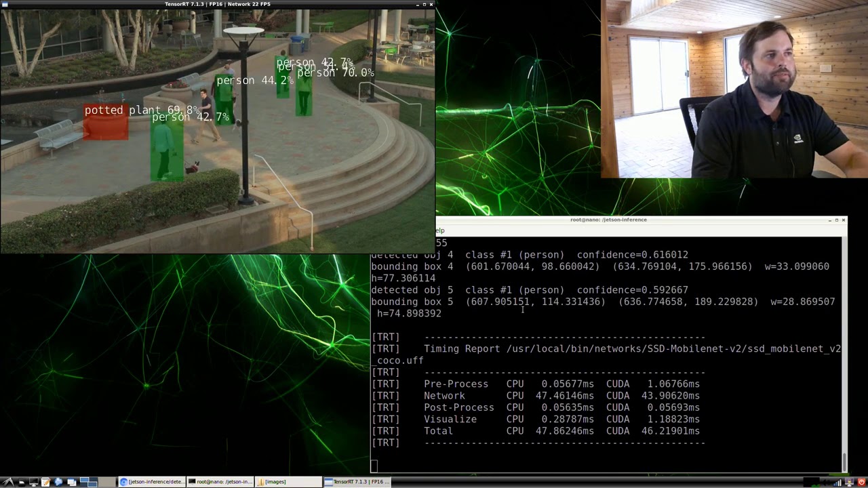Open the CPU usage monitor in the tray
This screenshot has width=868, height=488.
(812, 482)
